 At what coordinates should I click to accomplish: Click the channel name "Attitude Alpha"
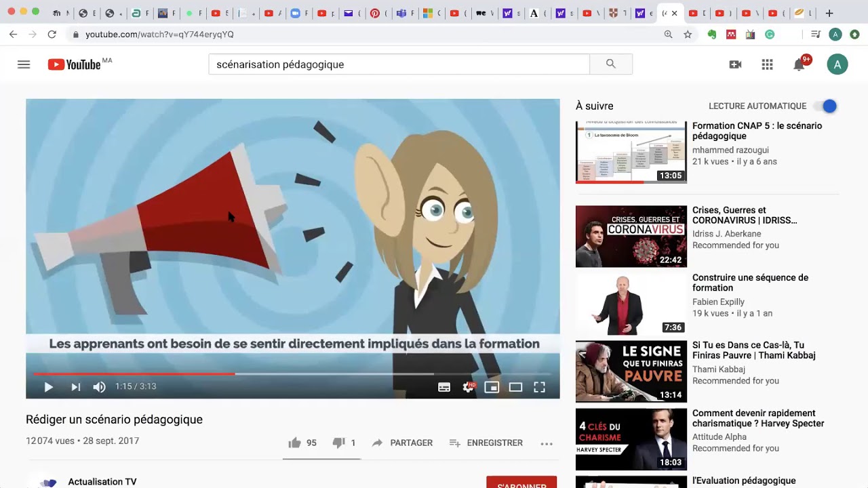coord(719,437)
